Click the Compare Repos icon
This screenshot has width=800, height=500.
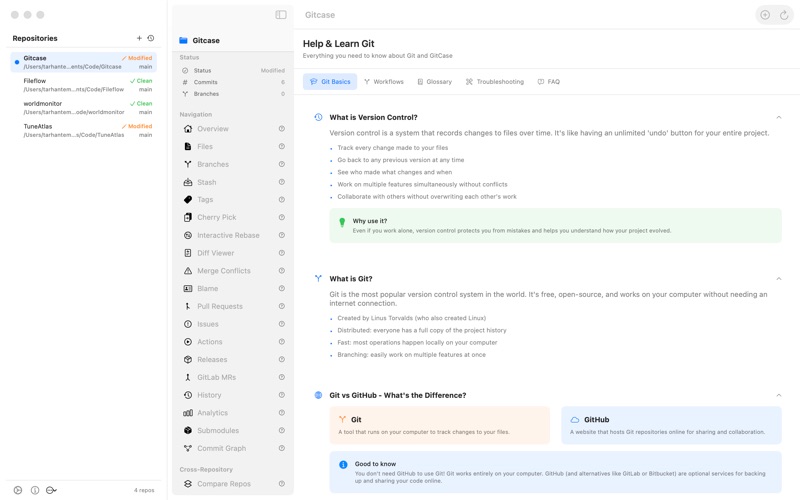point(188,484)
